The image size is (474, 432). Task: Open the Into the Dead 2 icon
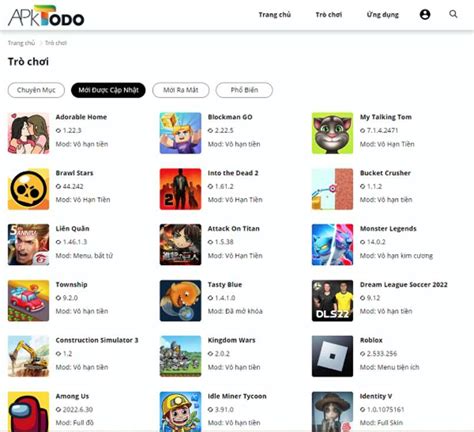[180, 189]
